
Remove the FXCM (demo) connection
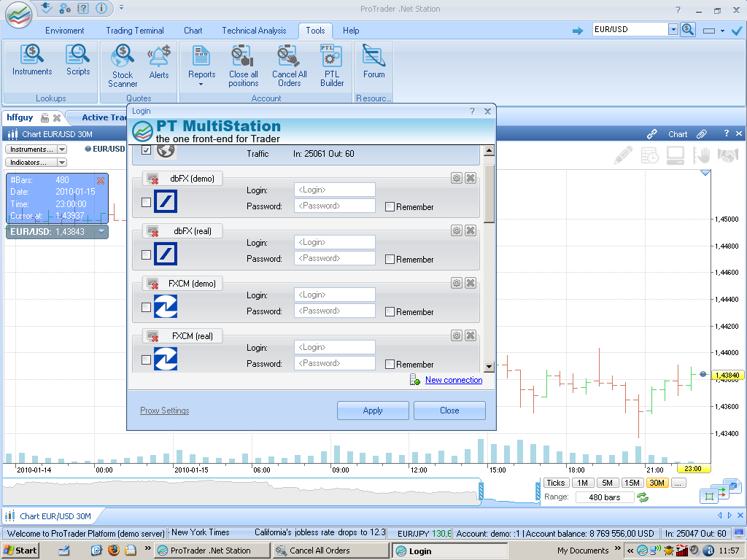coord(471,283)
